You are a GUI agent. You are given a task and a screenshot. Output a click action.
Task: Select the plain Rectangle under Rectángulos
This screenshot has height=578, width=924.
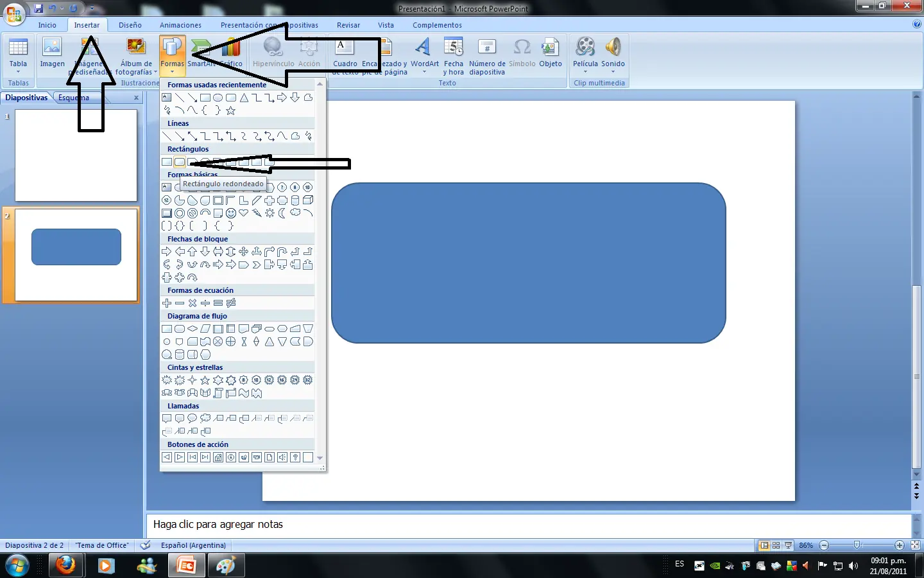tap(167, 162)
